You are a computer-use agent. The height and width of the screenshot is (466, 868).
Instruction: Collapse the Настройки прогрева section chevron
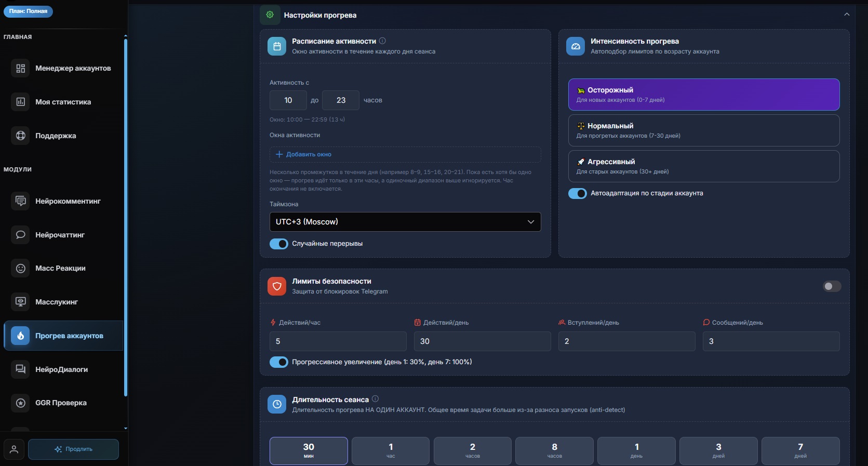pyautogui.click(x=847, y=15)
